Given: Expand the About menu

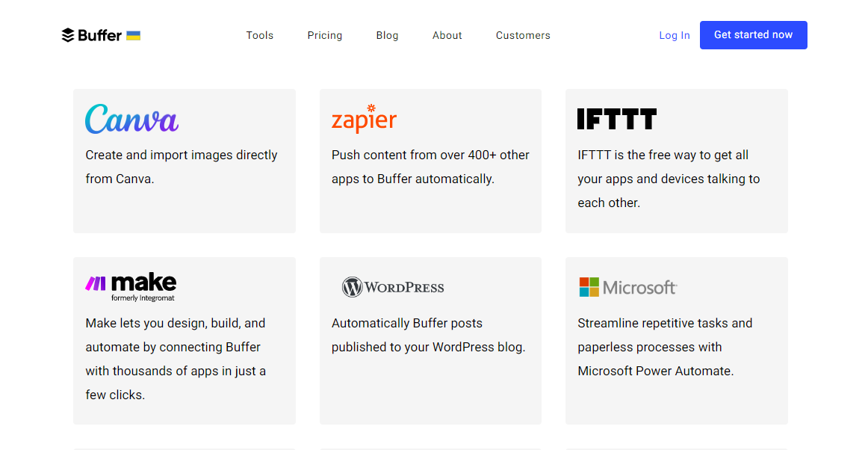Looking at the screenshot, I should tap(447, 35).
